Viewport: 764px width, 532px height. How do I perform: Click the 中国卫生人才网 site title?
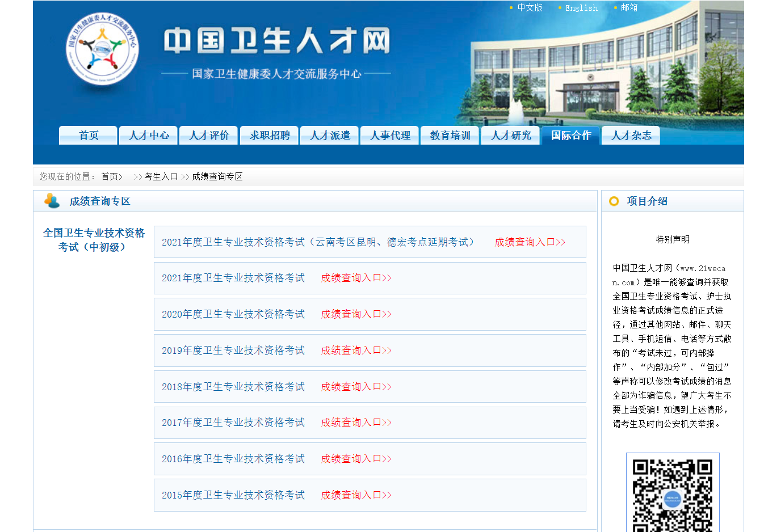click(x=277, y=41)
